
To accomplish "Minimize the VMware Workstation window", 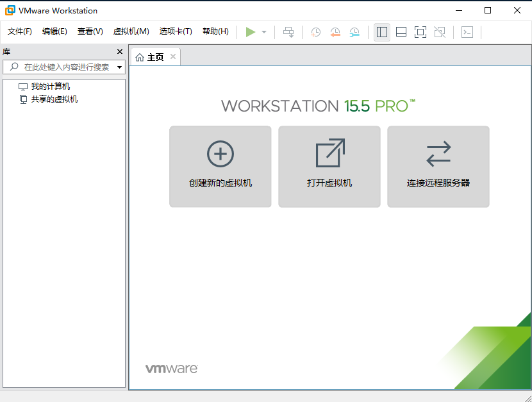I will pyautogui.click(x=459, y=10).
